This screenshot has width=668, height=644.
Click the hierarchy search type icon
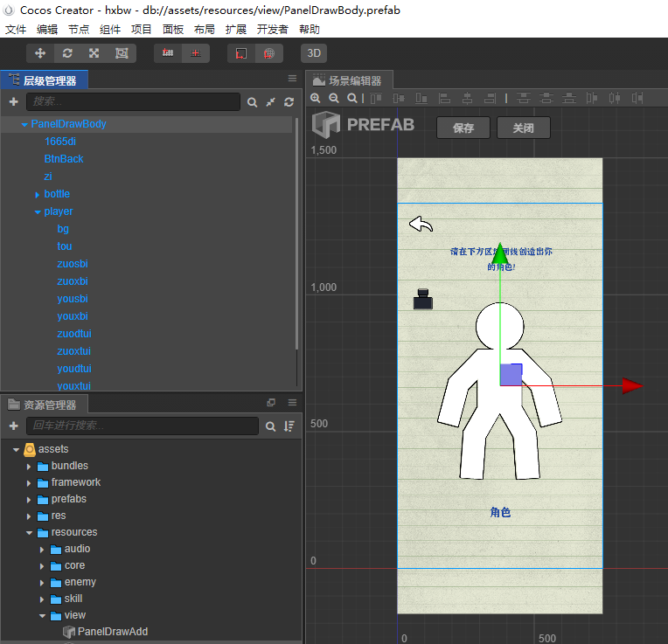[x=252, y=102]
